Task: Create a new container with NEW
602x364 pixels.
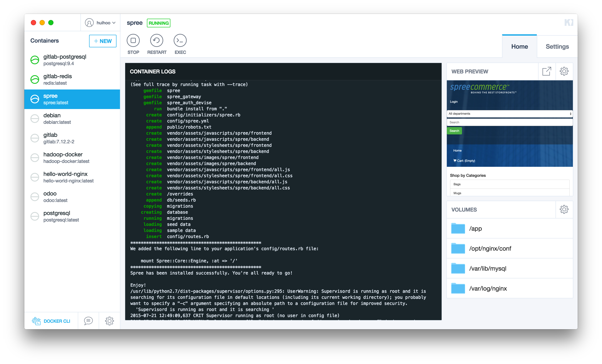Action: 103,41
